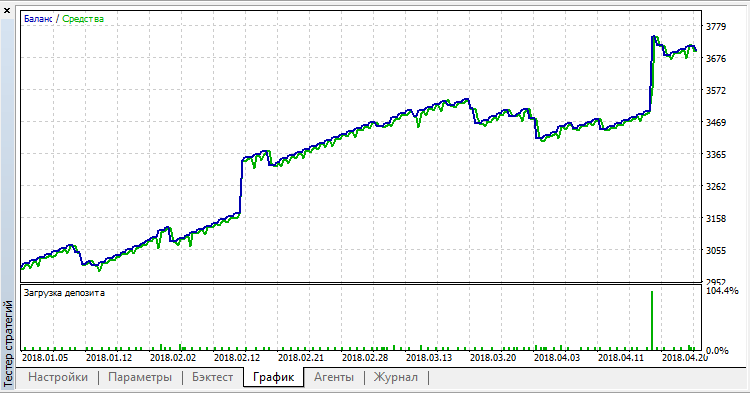Image resolution: width=750 pixels, height=394 pixels.
Task: Click the 3055 axis value
Action: tap(716, 251)
